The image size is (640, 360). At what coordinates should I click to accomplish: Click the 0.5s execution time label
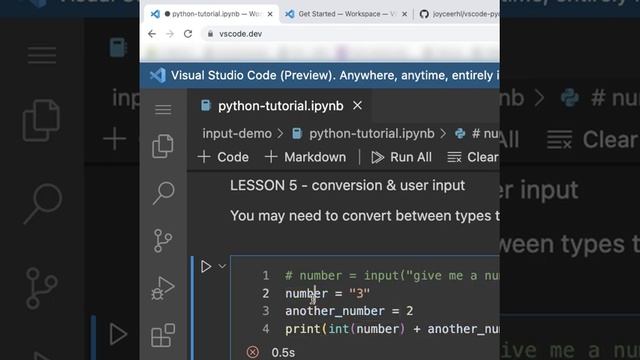pyautogui.click(x=283, y=352)
